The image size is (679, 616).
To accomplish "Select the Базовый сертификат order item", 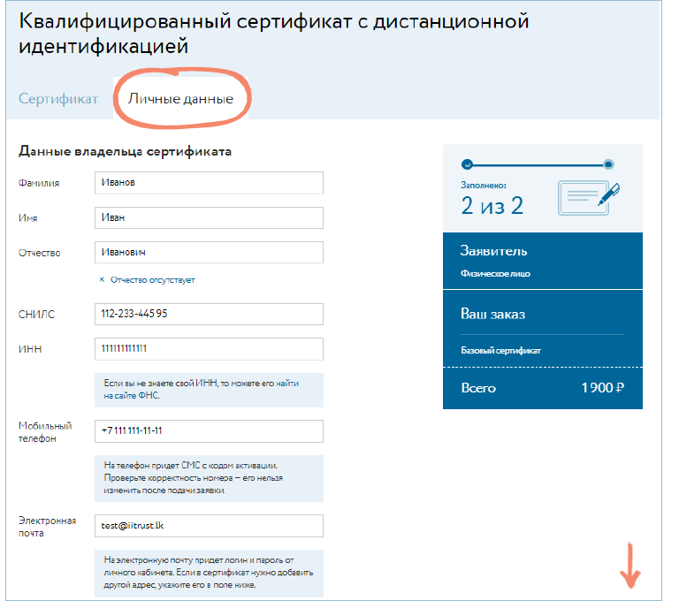I will click(x=500, y=351).
